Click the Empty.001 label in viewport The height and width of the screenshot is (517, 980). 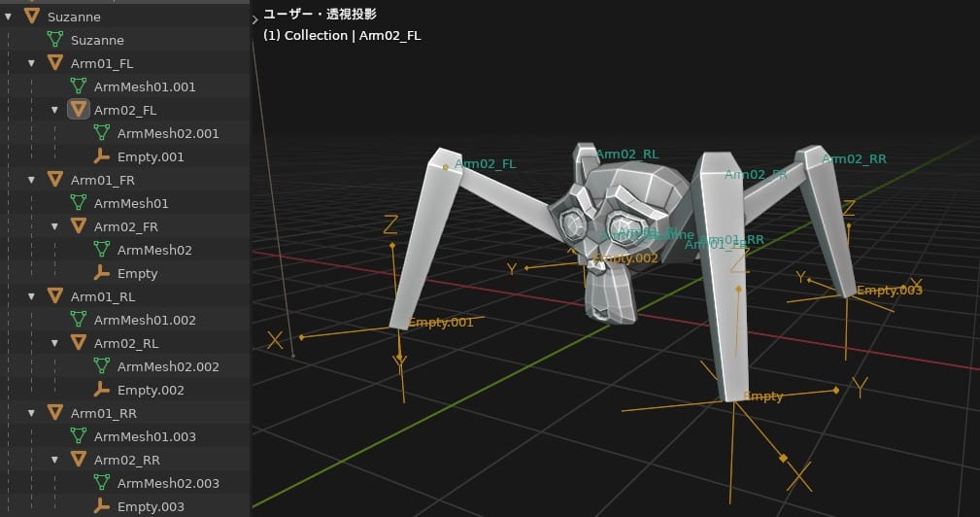coord(441,323)
